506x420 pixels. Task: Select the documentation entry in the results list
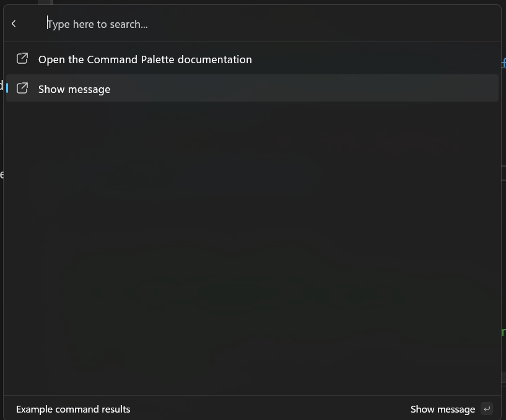[145, 59]
